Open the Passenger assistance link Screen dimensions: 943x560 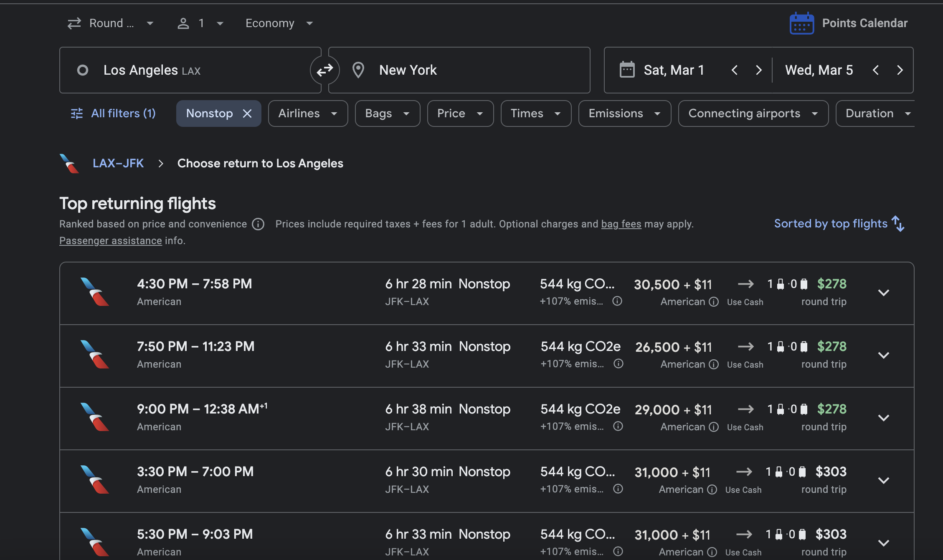coord(111,241)
